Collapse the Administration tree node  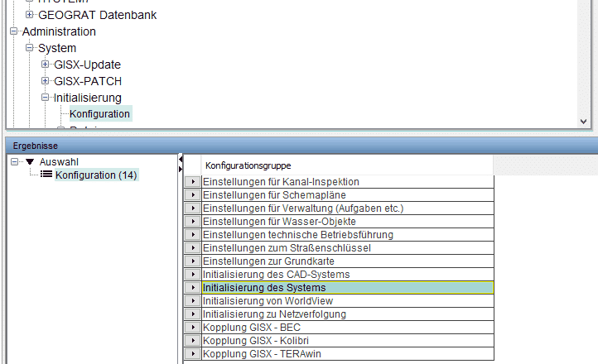(x=13, y=31)
